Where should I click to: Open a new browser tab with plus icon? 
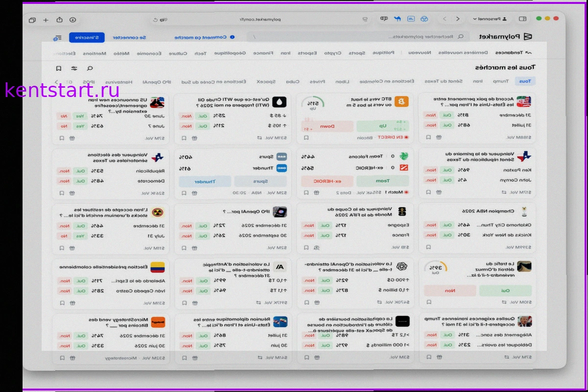(x=46, y=20)
